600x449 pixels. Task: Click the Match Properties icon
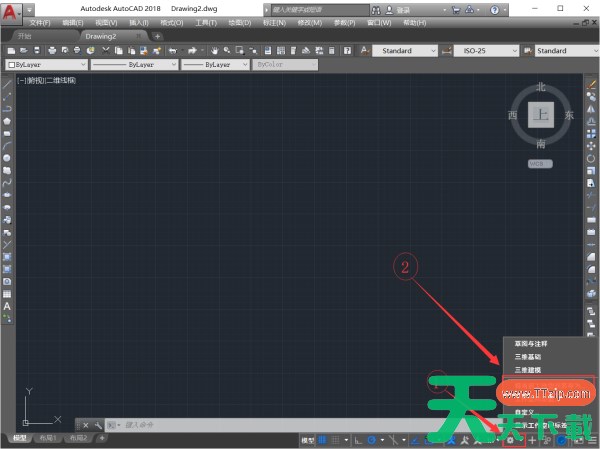[x=157, y=51]
